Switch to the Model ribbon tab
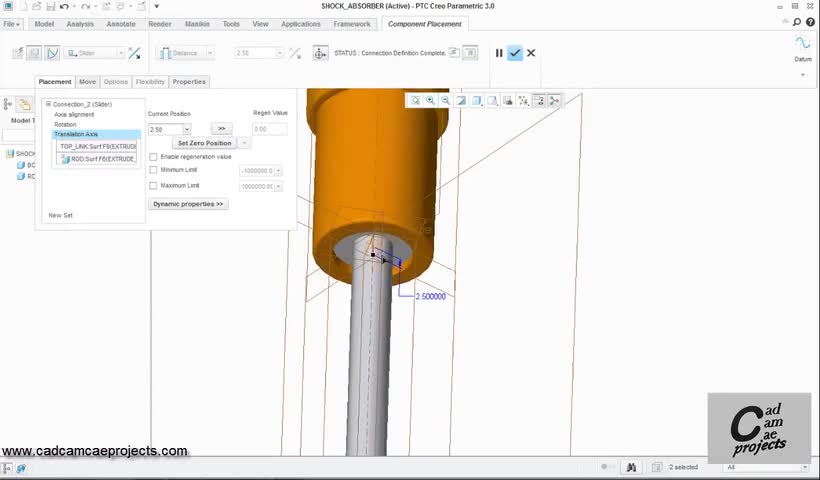 coord(44,24)
